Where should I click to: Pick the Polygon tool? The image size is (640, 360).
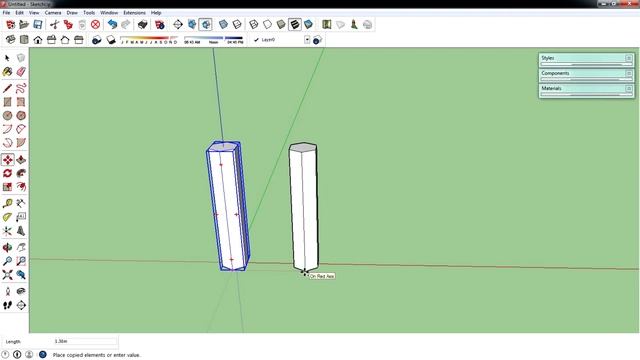coord(21,116)
